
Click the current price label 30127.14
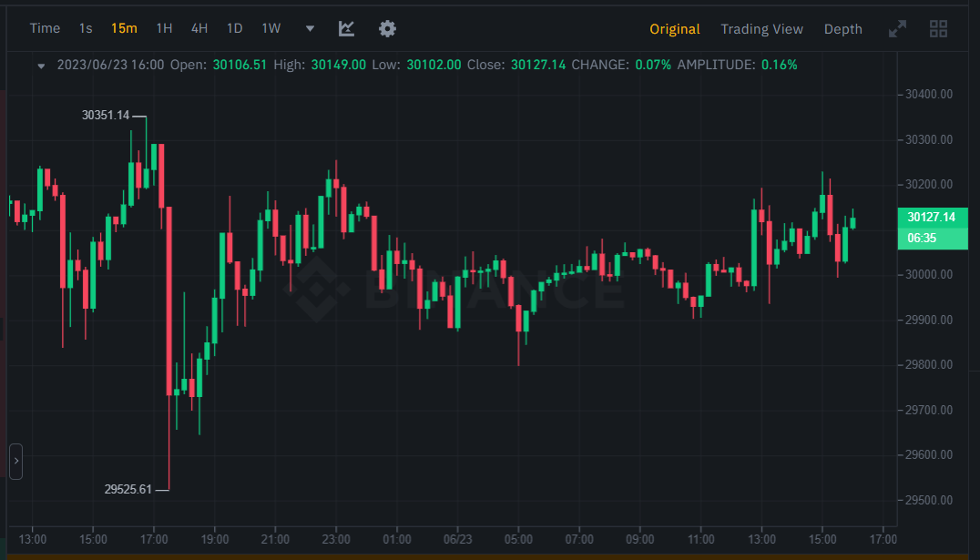click(932, 218)
